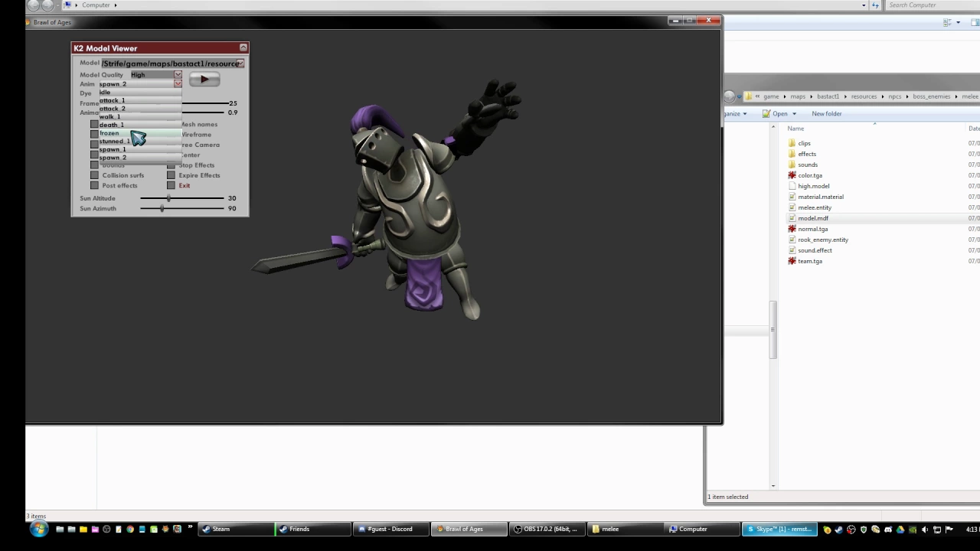Adjust the Sun Azimuth slider handle
The image size is (980, 551).
pos(162,208)
